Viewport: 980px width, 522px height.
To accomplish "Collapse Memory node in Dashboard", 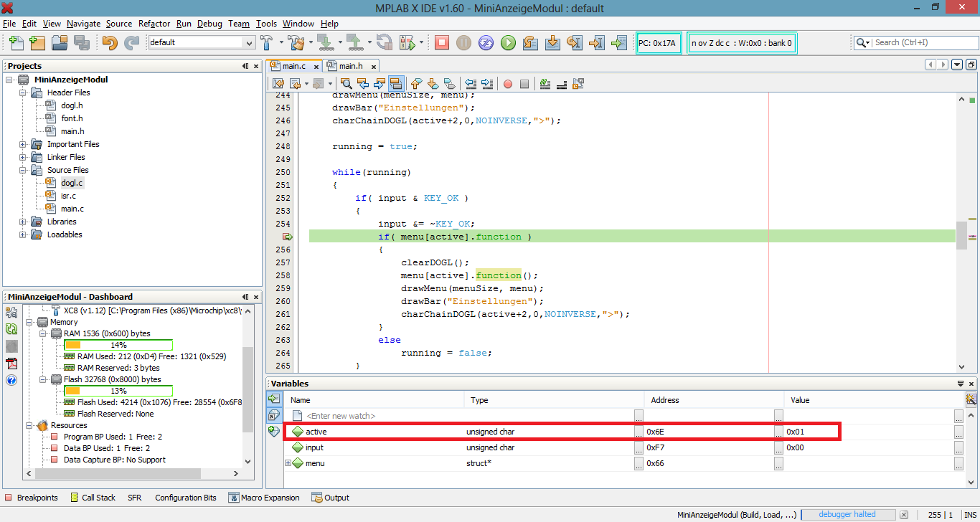I will (x=29, y=322).
